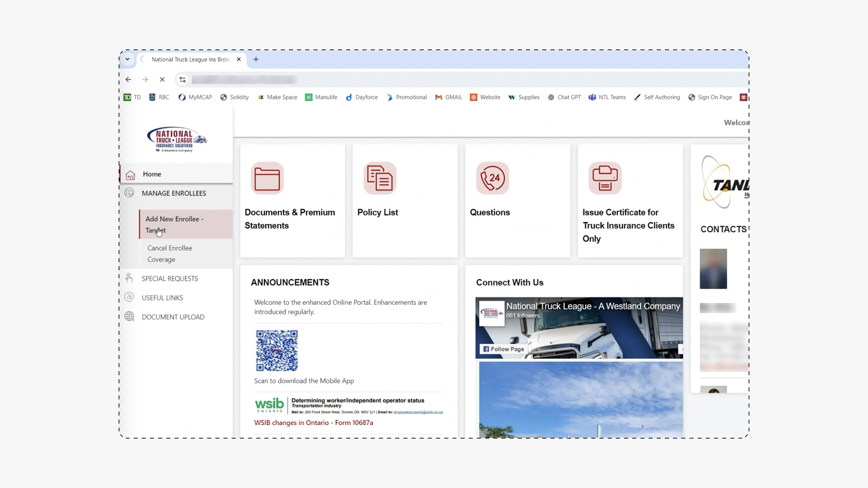Open a new browser tab with the plus
868x488 pixels.
[256, 59]
